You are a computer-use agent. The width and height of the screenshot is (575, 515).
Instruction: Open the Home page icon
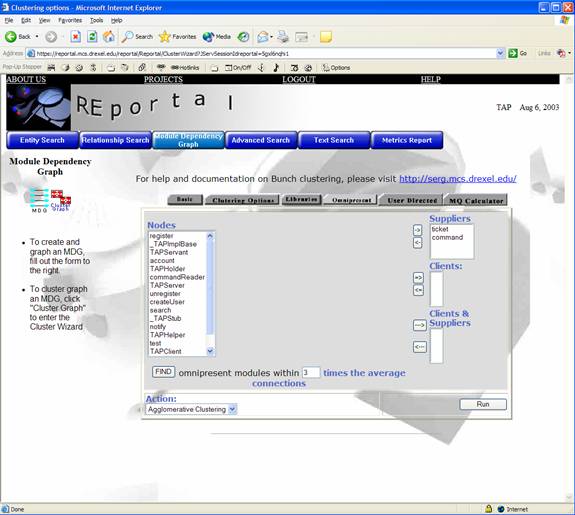pos(109,37)
